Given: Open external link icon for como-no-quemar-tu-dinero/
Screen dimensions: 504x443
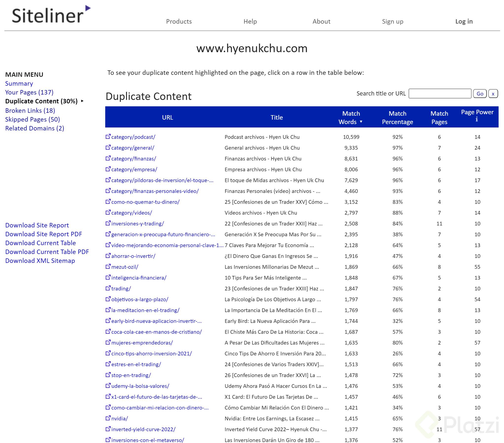Looking at the screenshot, I should (x=108, y=201).
